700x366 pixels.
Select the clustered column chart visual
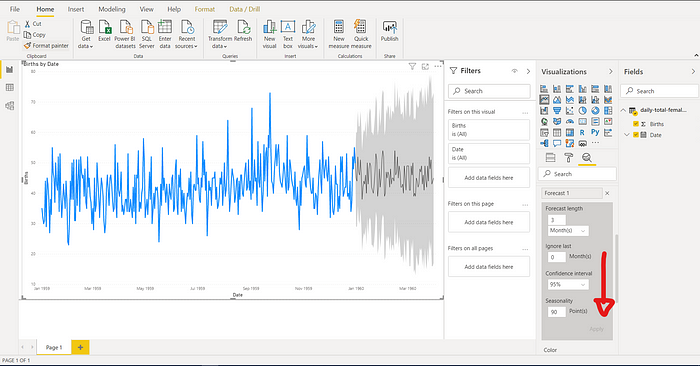point(582,89)
